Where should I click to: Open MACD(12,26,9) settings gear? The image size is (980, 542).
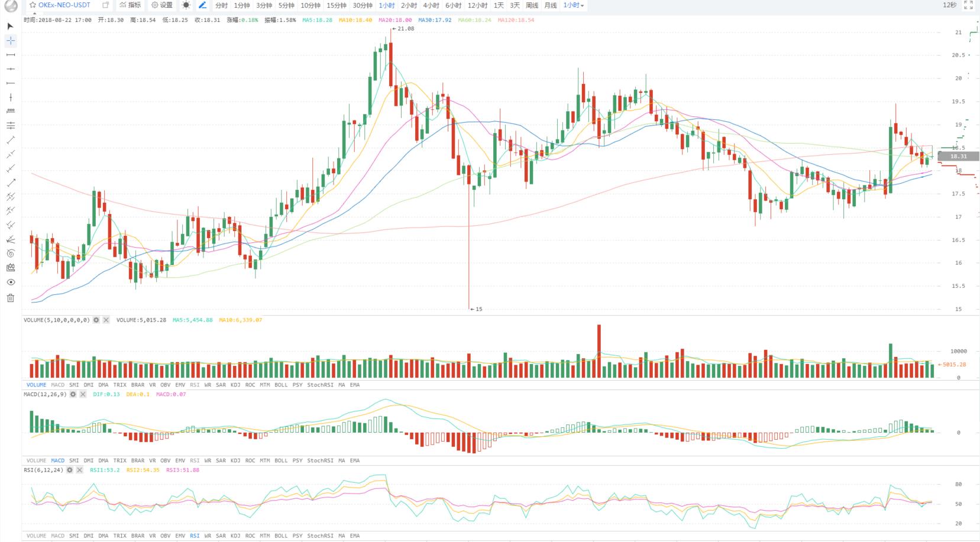pos(73,394)
